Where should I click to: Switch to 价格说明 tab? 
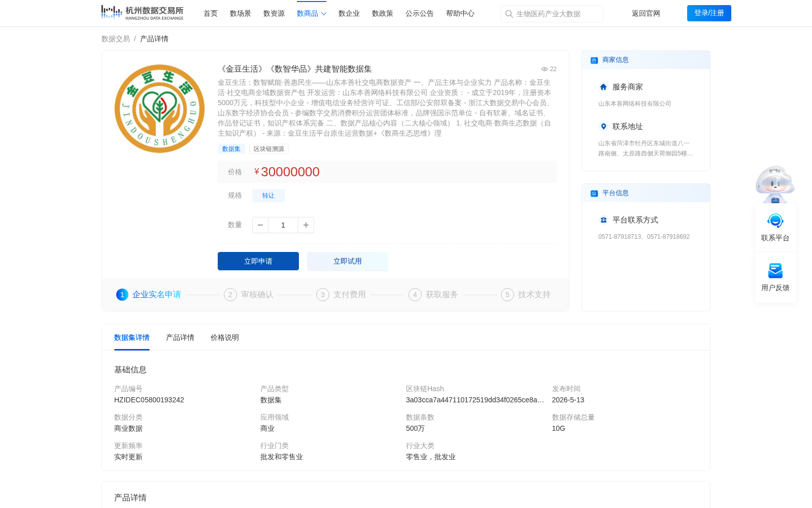(x=225, y=337)
